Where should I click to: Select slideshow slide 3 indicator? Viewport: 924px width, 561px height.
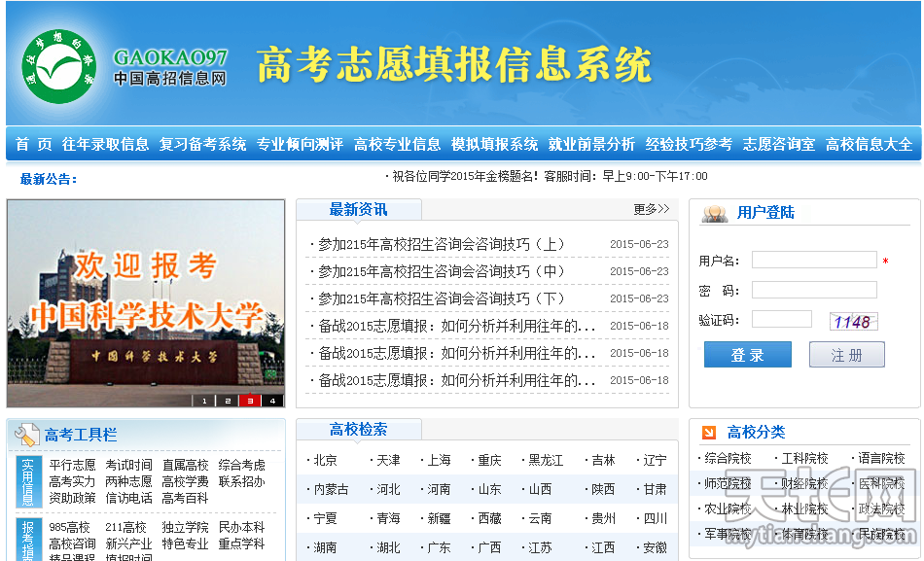pyautogui.click(x=250, y=401)
